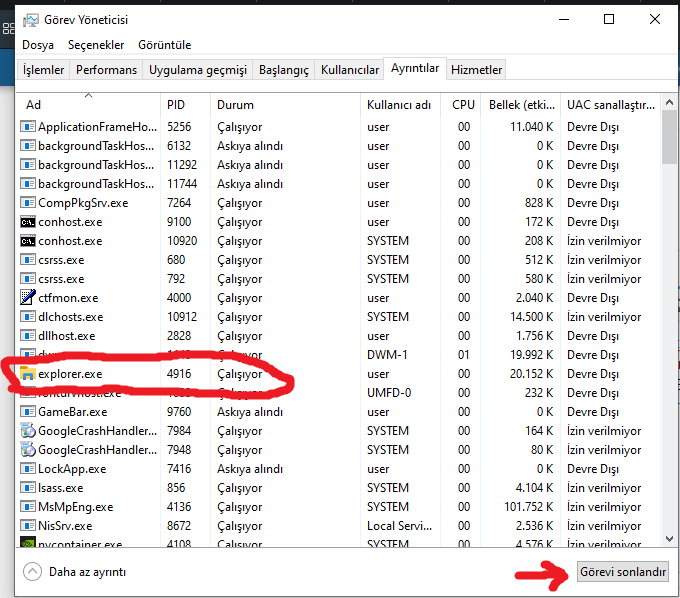680x598 pixels.
Task: Click the vertical scrollbar thumb
Action: pos(669,137)
